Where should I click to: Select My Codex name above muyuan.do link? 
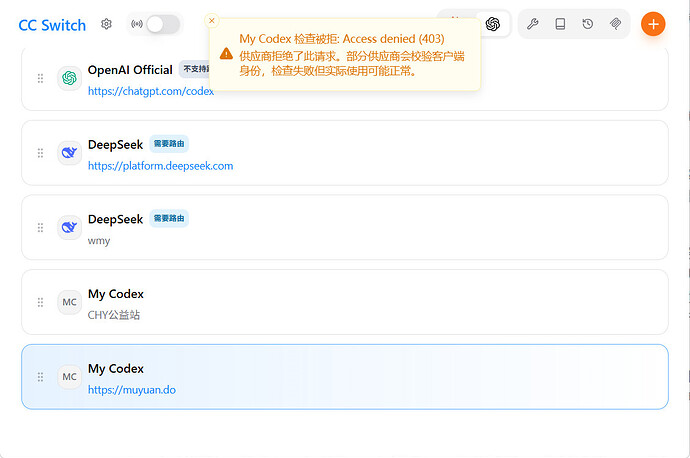tap(116, 369)
